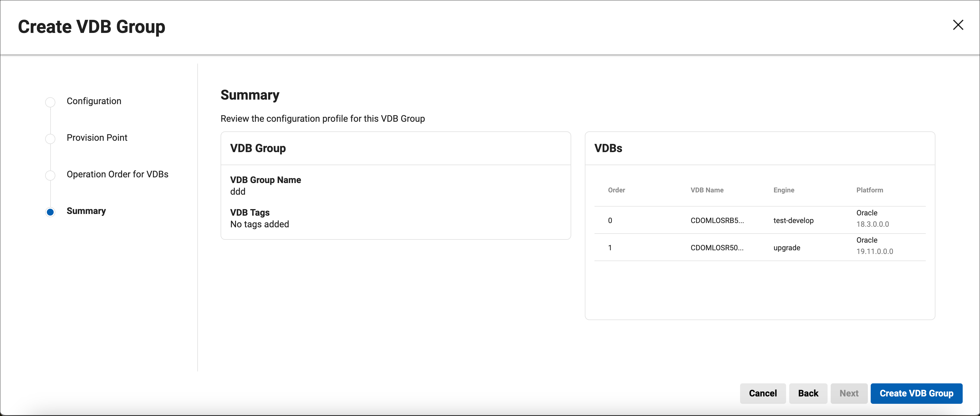Click the VDB Name column header
This screenshot has height=416, width=980.
point(707,190)
